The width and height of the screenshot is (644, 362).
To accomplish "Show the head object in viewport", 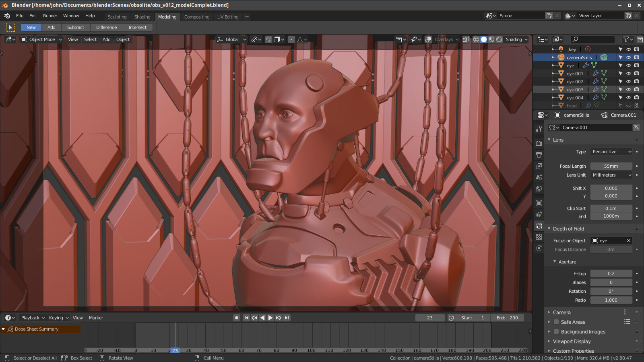I will pos(629,105).
